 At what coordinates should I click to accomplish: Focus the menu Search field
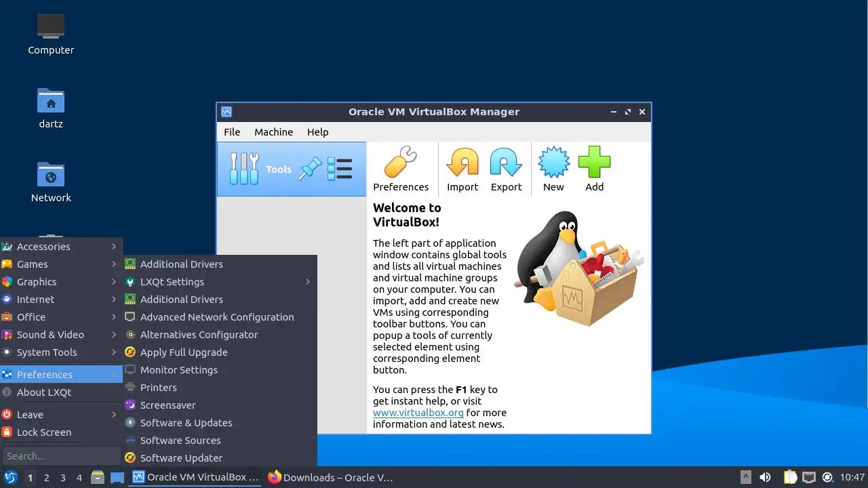[x=61, y=456]
